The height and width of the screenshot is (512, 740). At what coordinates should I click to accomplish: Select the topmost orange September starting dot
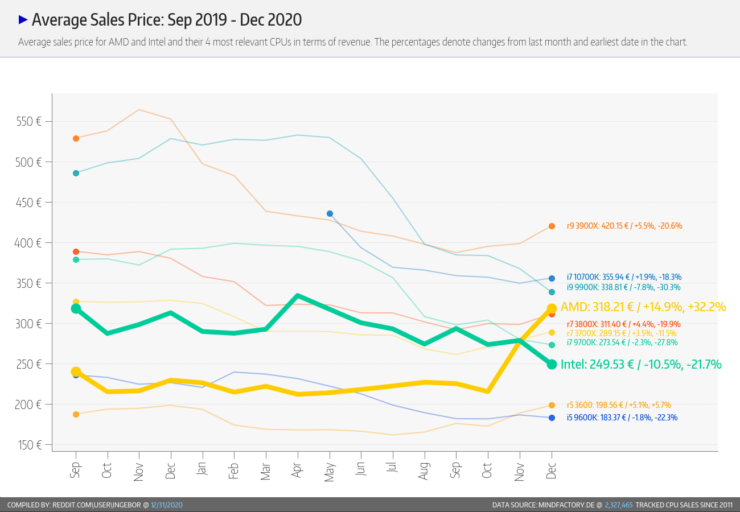[76, 138]
